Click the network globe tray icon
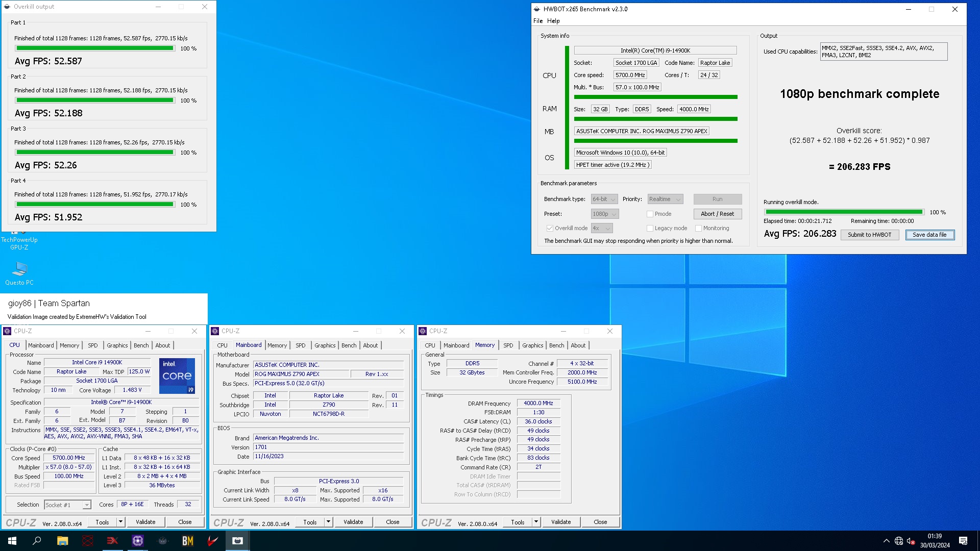Screen dimensions: 980x551 point(899,541)
